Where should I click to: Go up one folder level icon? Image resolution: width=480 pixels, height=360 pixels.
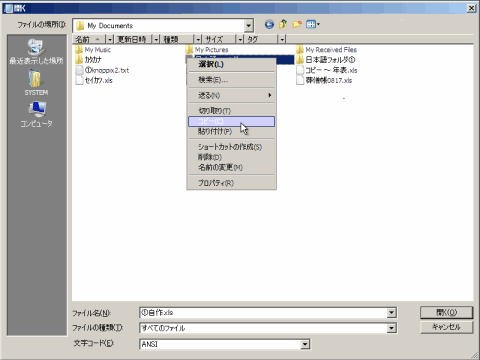point(283,24)
